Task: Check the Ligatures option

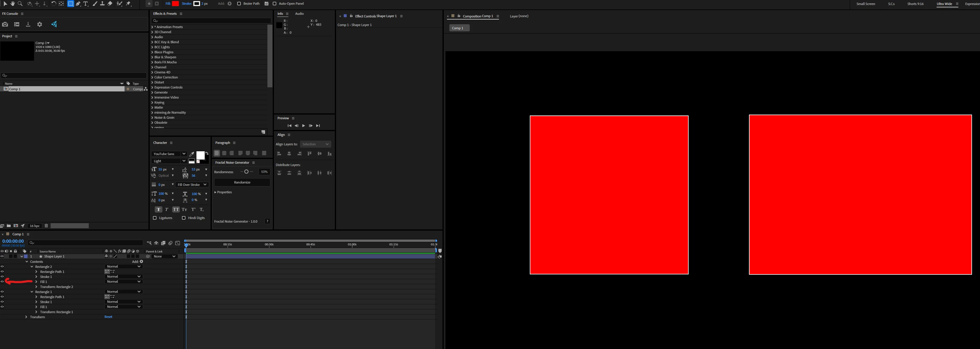Action: tap(155, 218)
